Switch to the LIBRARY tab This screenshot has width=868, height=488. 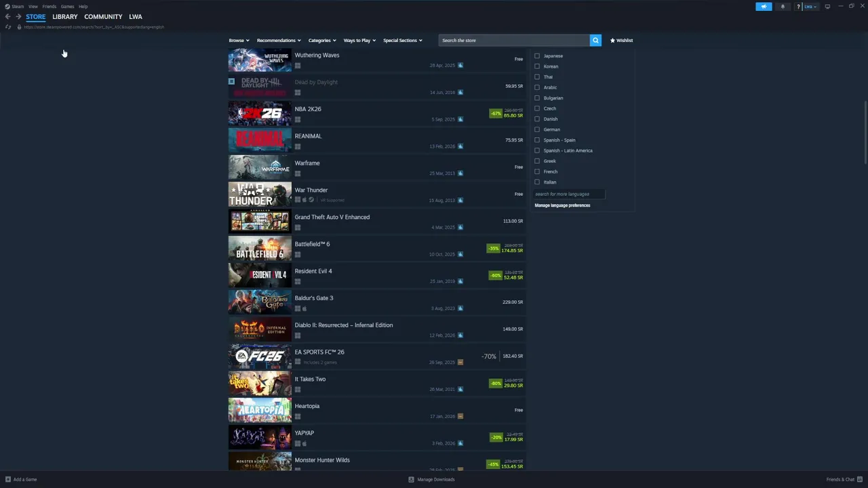coord(65,16)
